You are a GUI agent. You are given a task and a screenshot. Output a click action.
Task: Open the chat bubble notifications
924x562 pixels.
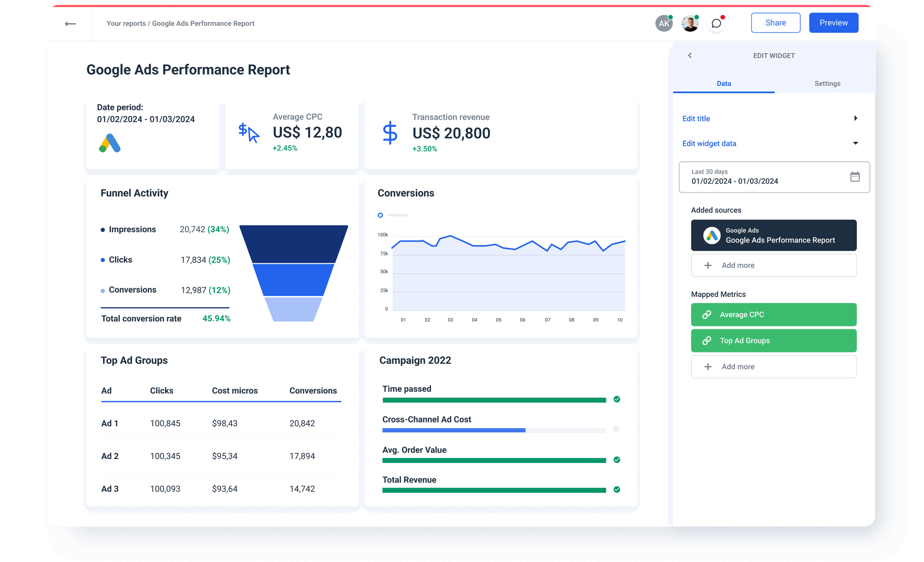(x=716, y=23)
